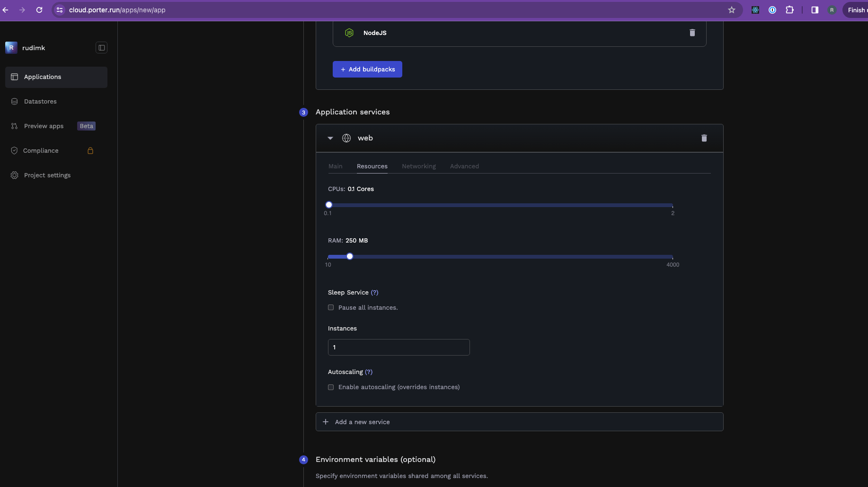Enable autoscaling for the web service
This screenshot has height=487, width=868.
(330, 387)
